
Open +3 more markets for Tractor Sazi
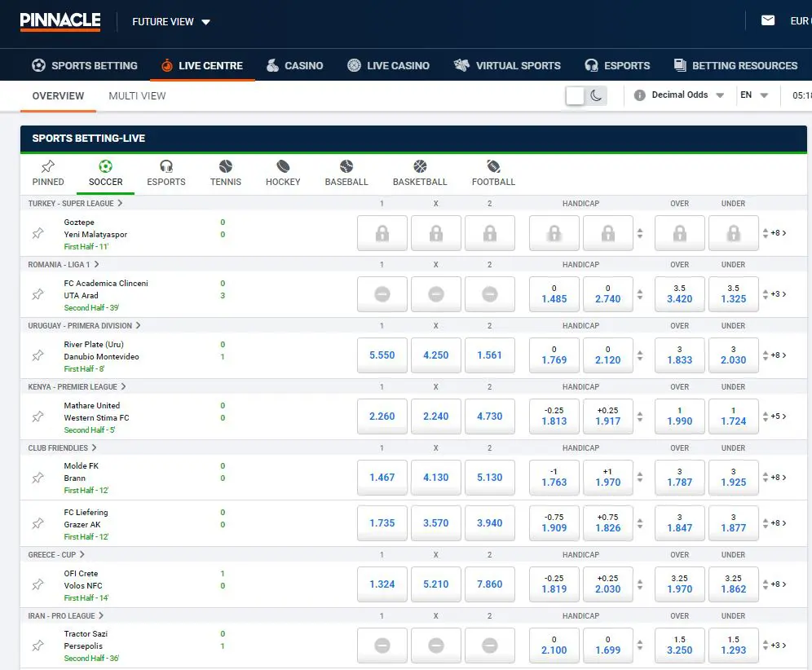779,646
